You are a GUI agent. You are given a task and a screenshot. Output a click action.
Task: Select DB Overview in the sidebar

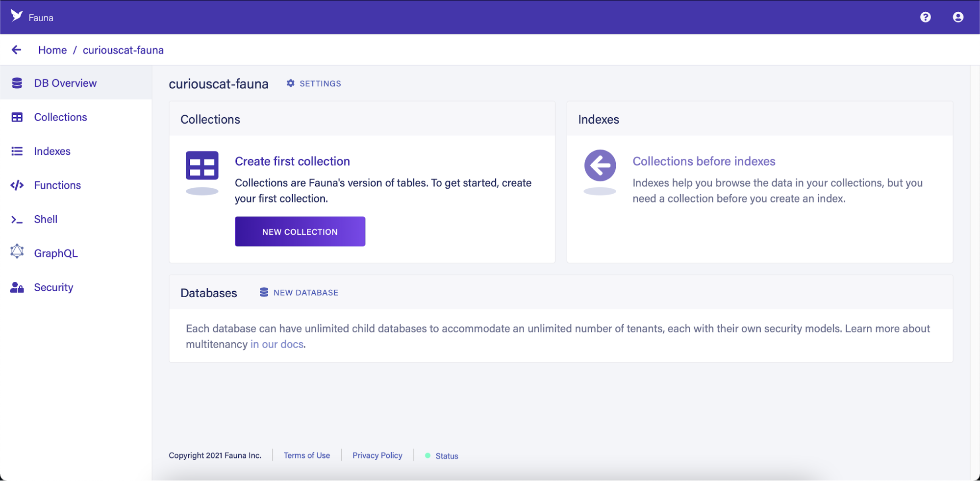pos(65,83)
